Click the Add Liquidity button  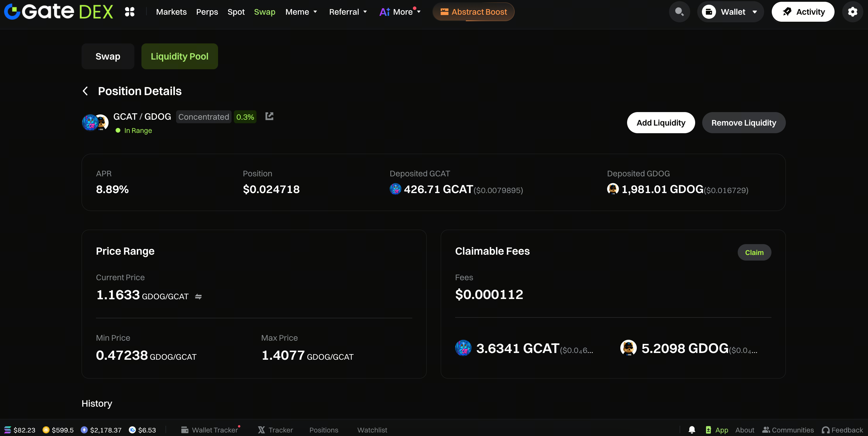661,123
